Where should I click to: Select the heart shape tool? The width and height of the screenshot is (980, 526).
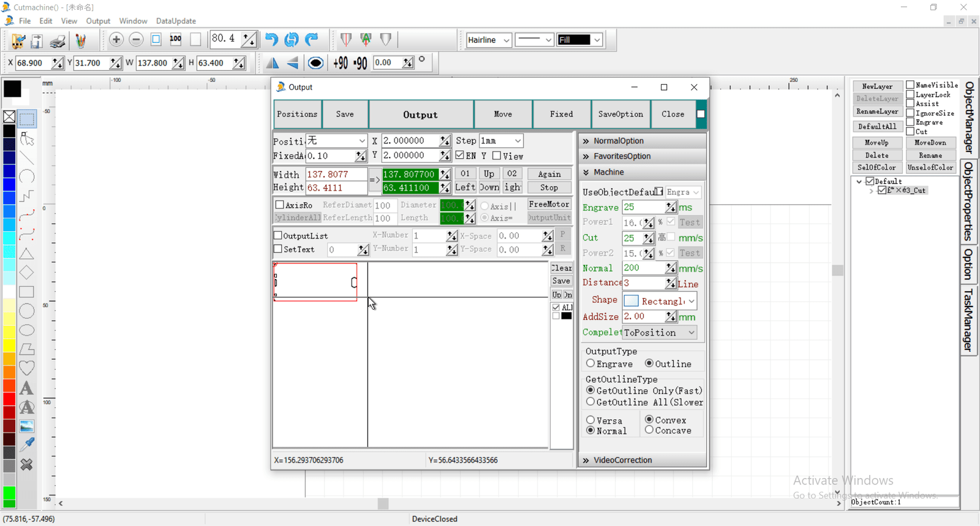pos(26,368)
